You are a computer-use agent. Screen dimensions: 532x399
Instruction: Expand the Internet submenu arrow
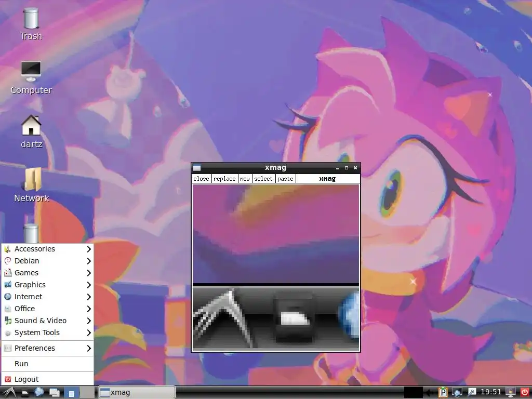pos(89,297)
